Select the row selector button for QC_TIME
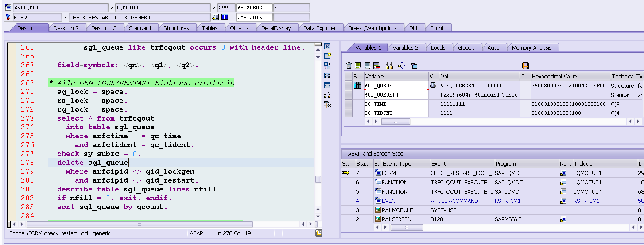Screen dimensions: 644x245 click(349, 104)
